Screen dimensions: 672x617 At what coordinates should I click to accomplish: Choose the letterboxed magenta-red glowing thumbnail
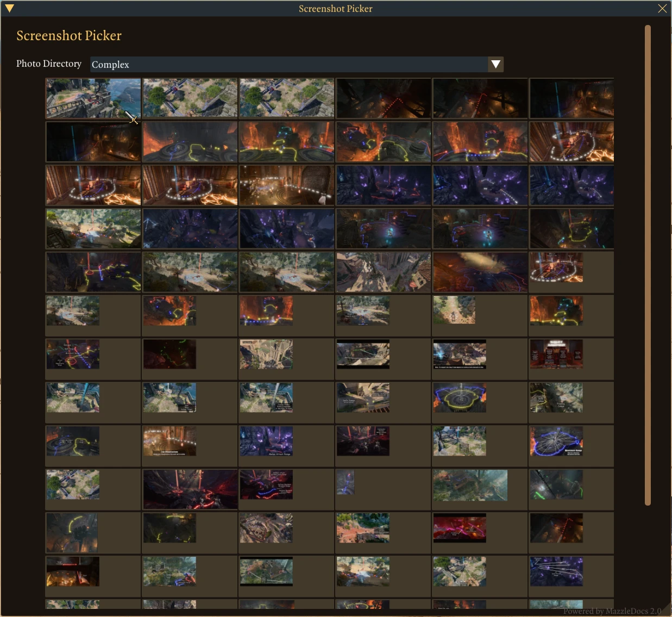(460, 528)
